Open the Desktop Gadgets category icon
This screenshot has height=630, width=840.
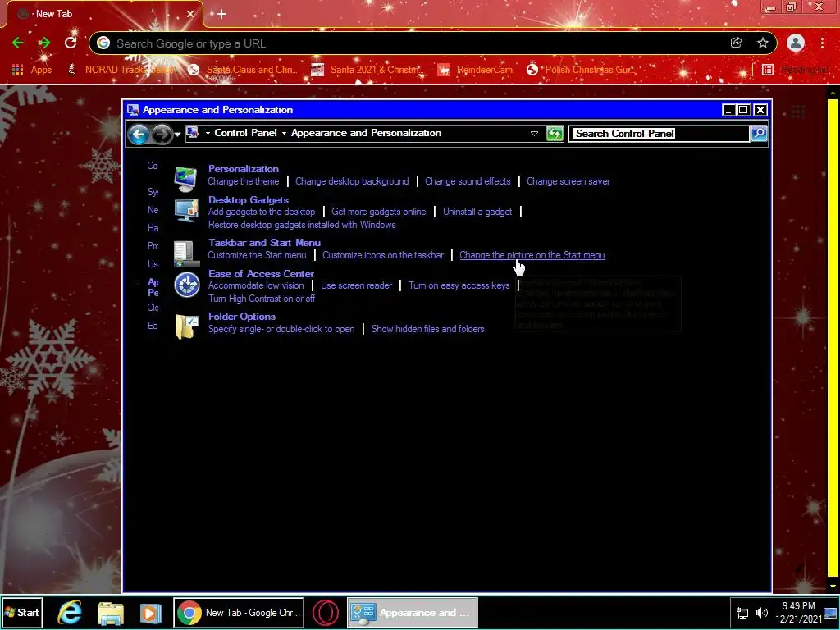[x=186, y=210]
